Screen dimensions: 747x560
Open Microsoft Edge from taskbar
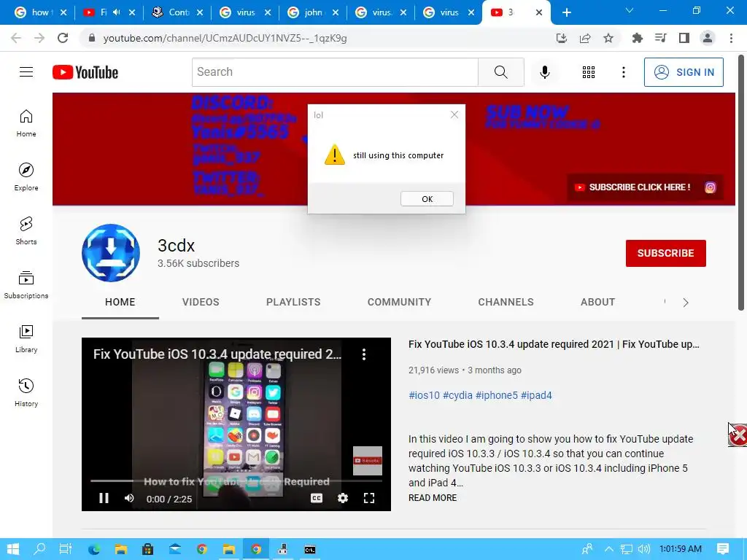(x=94, y=549)
